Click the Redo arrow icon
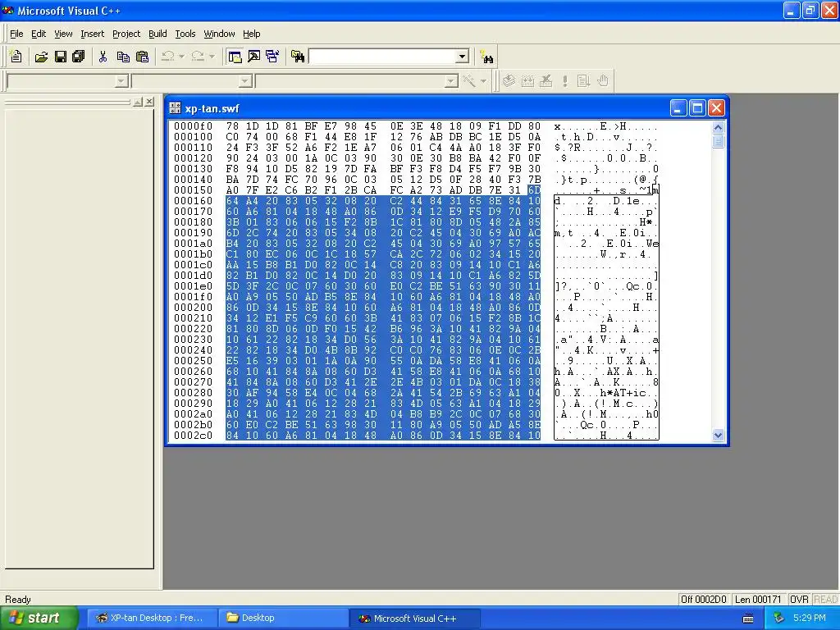This screenshot has width=840, height=630. click(198, 57)
